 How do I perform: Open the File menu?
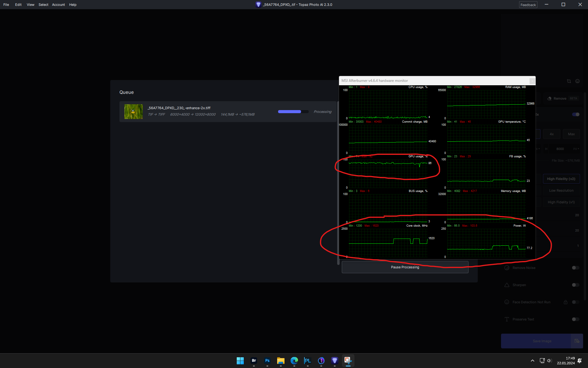(6, 5)
